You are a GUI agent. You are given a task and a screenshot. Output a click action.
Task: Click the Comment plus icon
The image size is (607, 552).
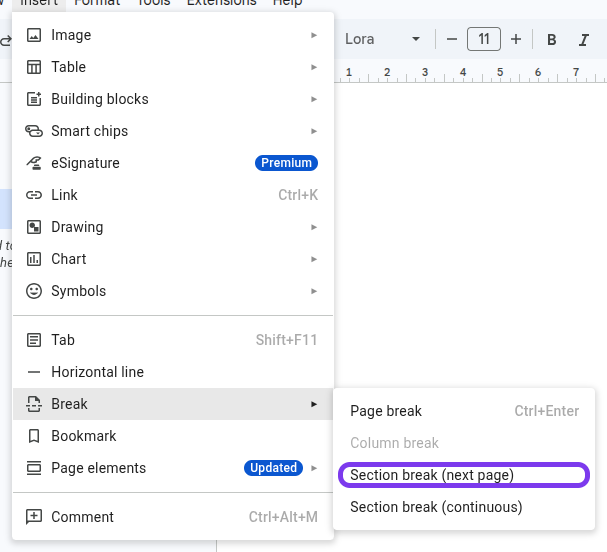point(34,517)
